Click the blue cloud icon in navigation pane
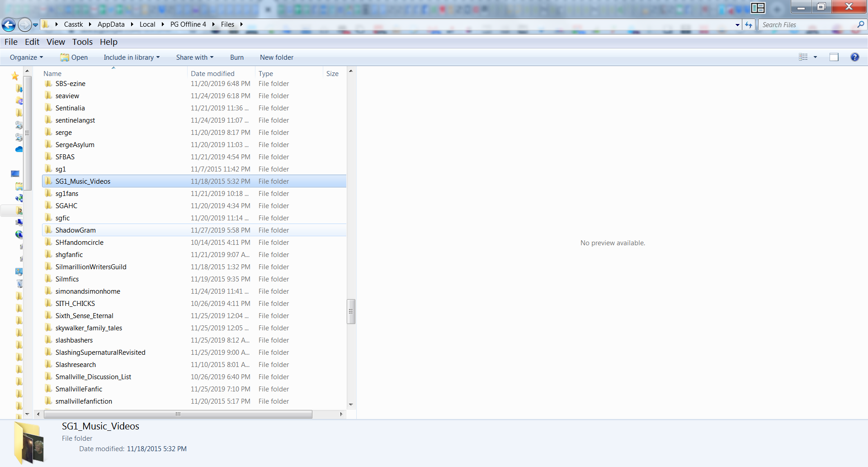The height and width of the screenshot is (467, 868). (x=19, y=149)
